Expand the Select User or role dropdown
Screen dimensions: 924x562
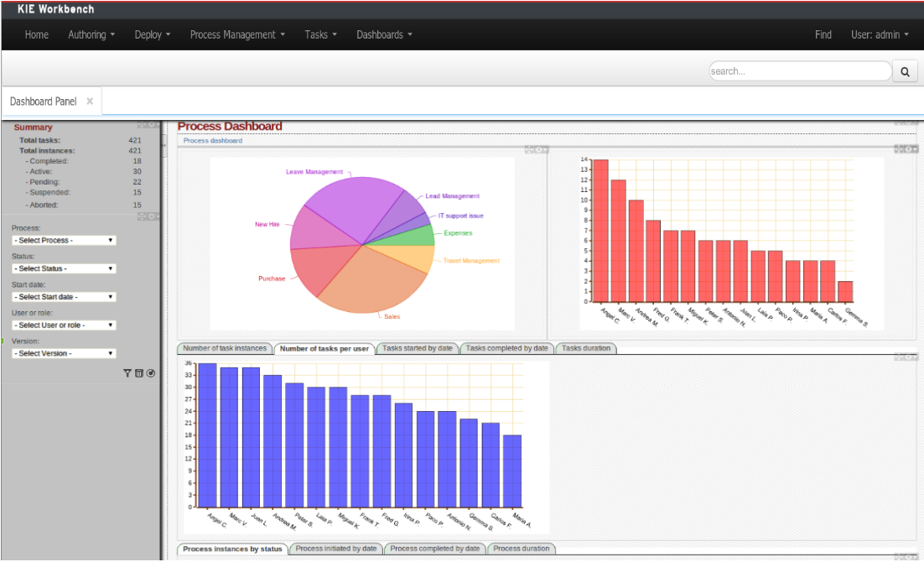pyautogui.click(x=64, y=325)
